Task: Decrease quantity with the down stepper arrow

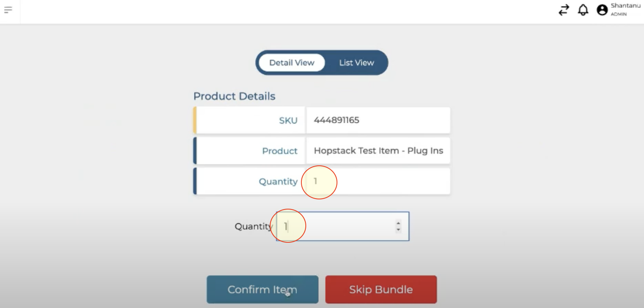Action: click(x=399, y=230)
